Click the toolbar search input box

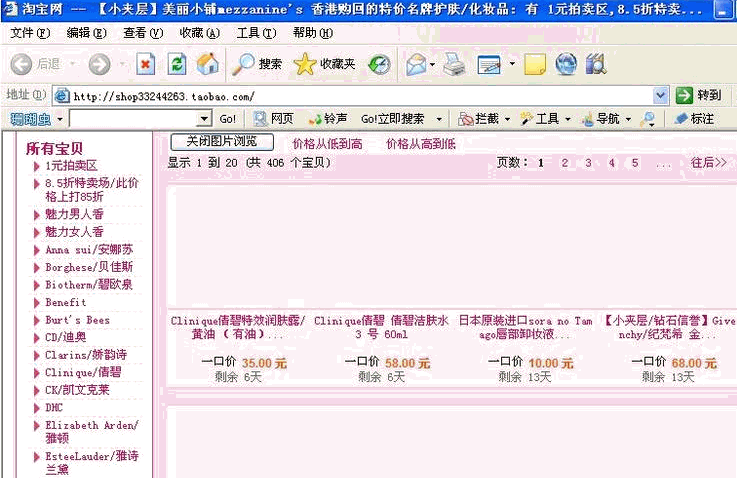pos(133,118)
